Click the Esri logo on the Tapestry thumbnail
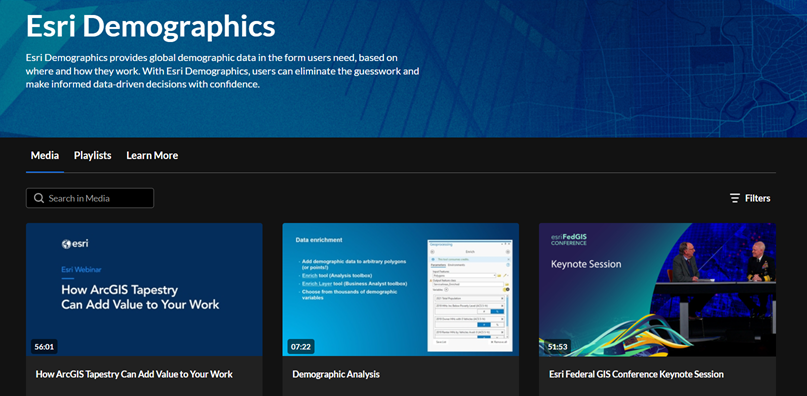Image resolution: width=807 pixels, height=396 pixels. (x=75, y=244)
